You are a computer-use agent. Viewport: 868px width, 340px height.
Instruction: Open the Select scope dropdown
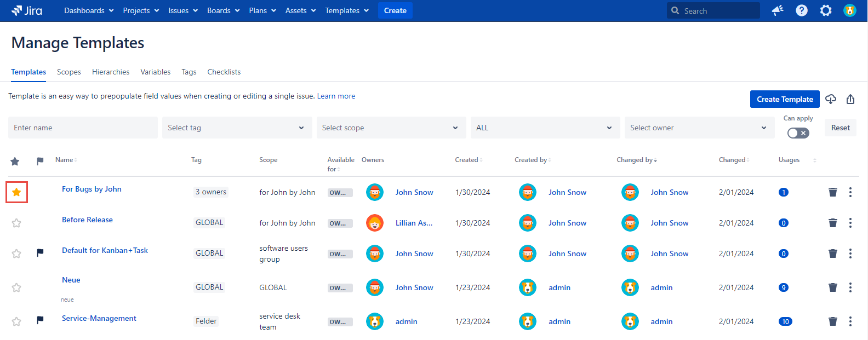pyautogui.click(x=391, y=128)
